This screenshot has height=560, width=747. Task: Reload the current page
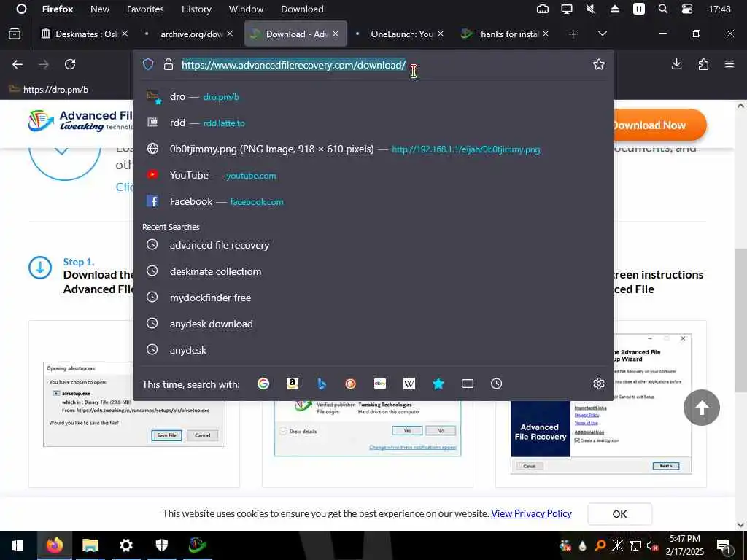point(70,64)
